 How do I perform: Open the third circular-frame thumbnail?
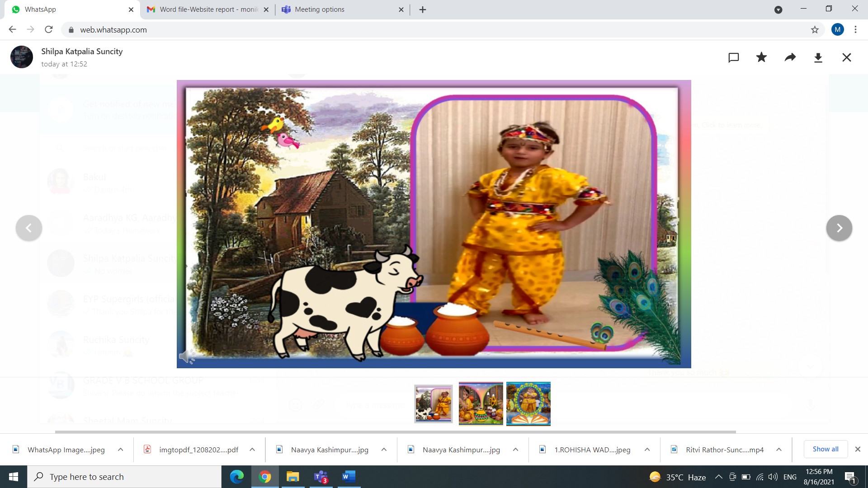coord(528,404)
